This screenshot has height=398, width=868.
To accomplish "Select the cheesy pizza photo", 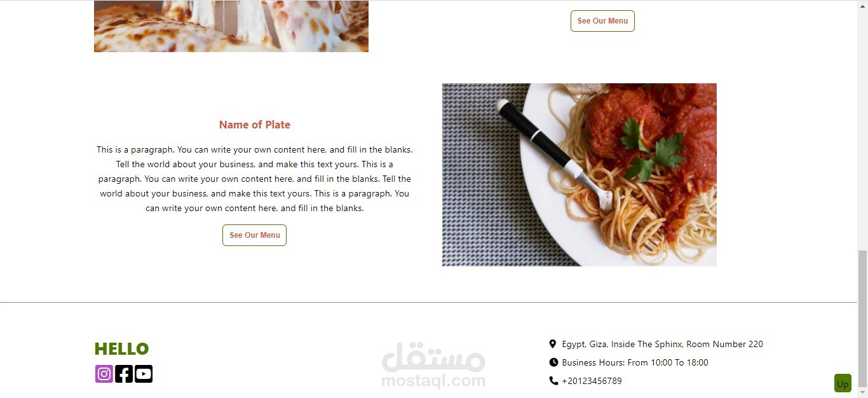I will (x=231, y=26).
